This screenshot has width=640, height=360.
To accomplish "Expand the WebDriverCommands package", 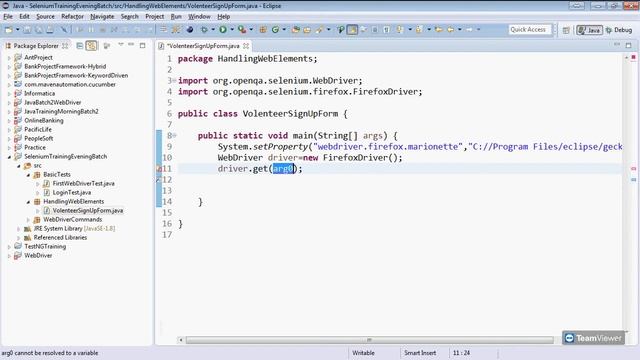I will tap(28, 220).
